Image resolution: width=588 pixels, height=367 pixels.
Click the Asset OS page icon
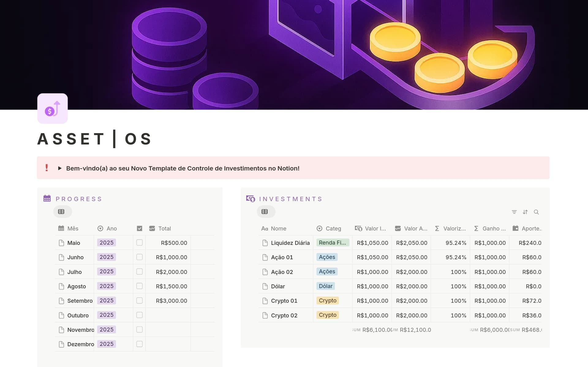[52, 109]
